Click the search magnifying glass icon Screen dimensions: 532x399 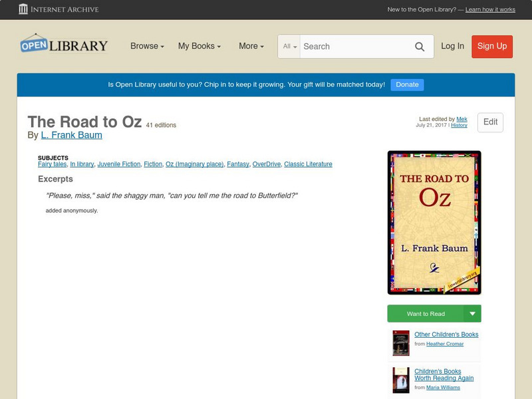(420, 47)
